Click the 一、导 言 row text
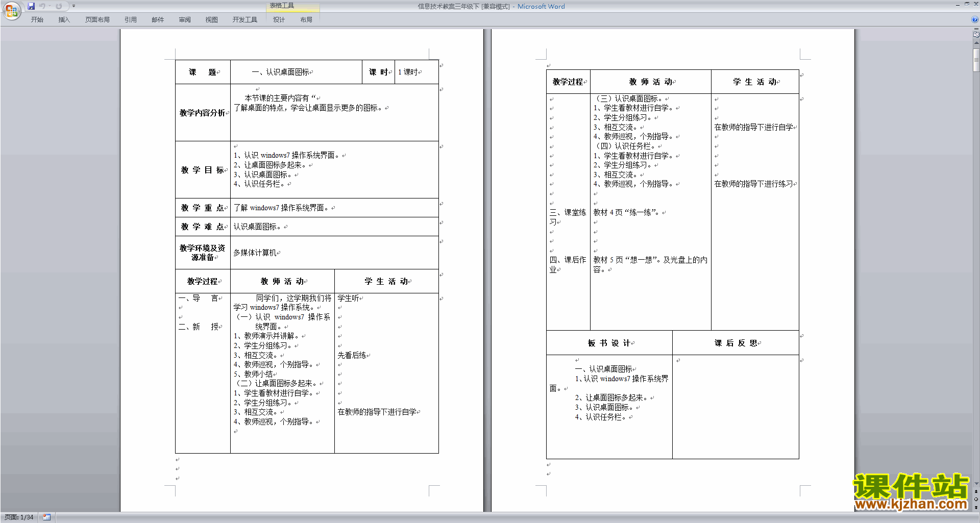This screenshot has width=980, height=523. (199, 298)
